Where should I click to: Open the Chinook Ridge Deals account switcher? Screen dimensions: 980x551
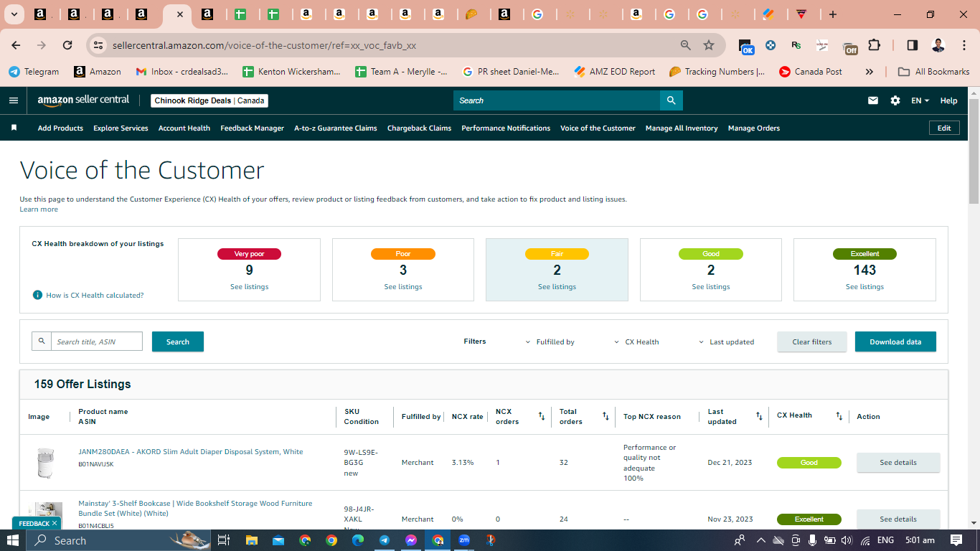click(x=209, y=100)
